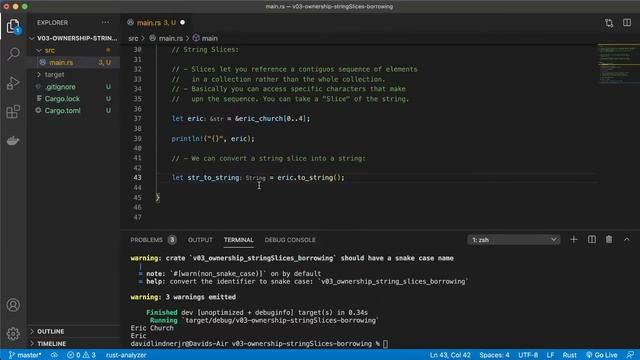This screenshot has width=640, height=360.
Task: Click the String Slices comment line 30
Action: (205, 50)
